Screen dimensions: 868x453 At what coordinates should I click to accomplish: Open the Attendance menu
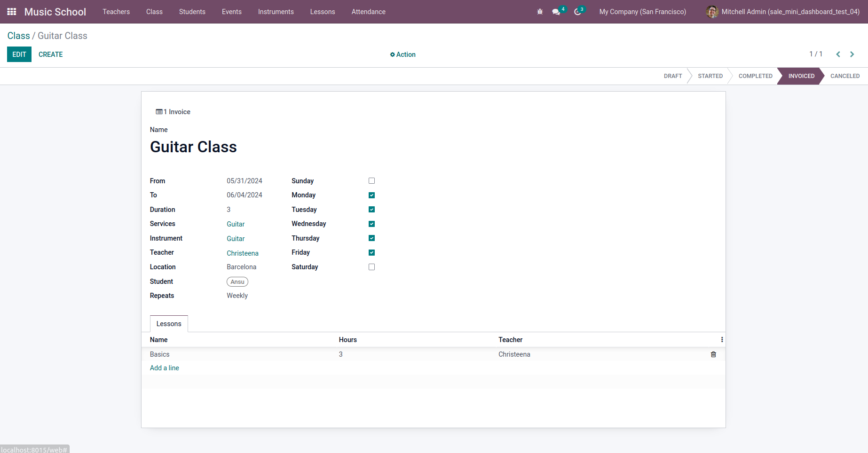(369, 12)
